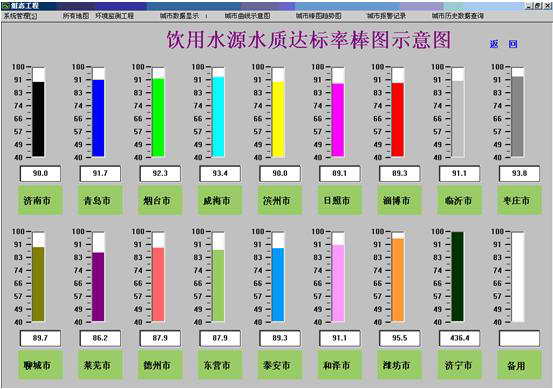
Task: Click the 威海市 button
Action: tap(220, 201)
